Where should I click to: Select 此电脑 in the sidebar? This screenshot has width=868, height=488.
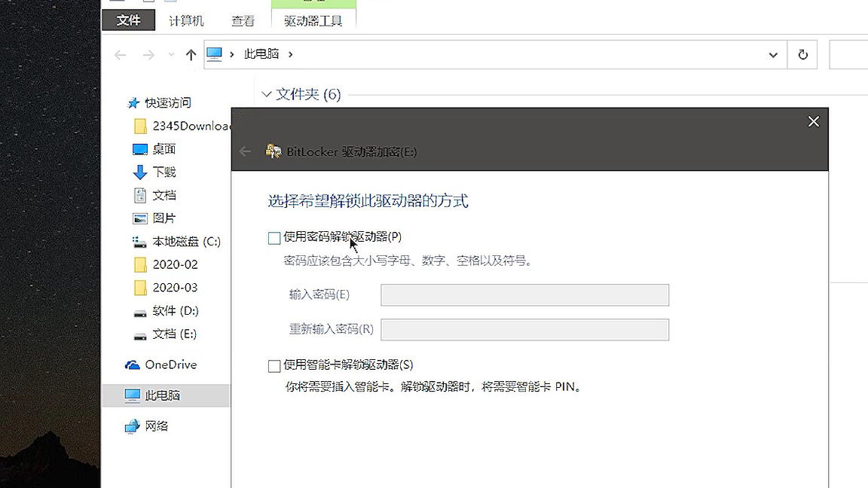[162, 395]
